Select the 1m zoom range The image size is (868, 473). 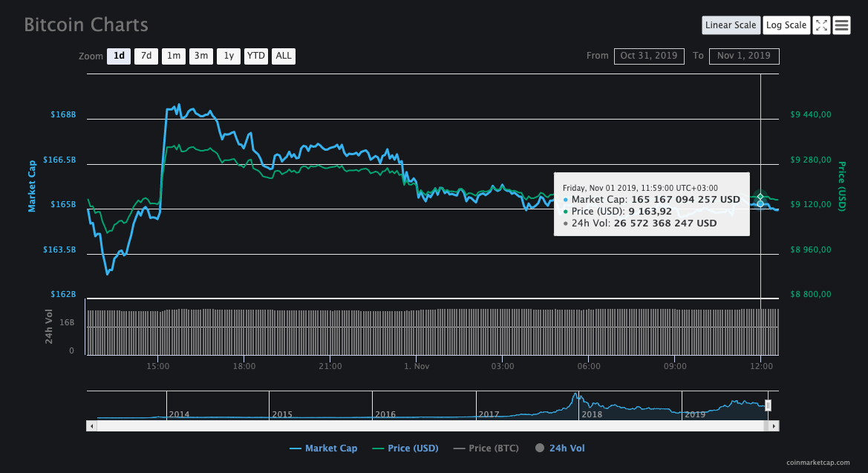pos(174,56)
